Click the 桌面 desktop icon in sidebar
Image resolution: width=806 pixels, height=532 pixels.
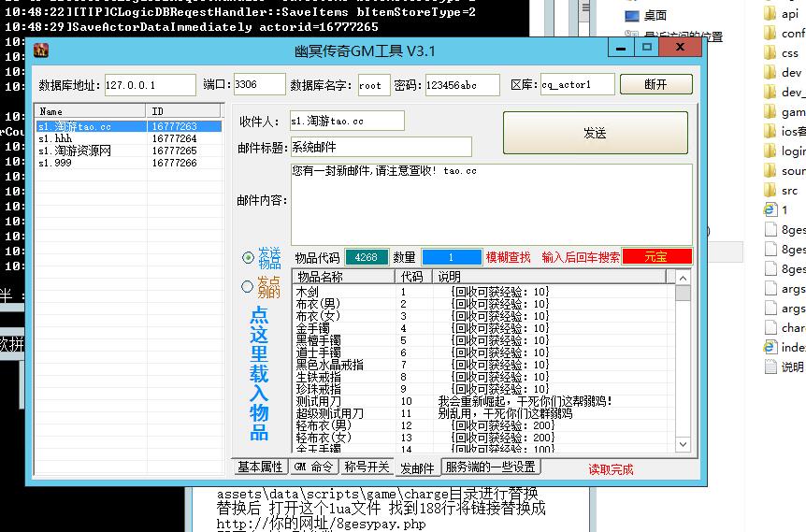click(633, 16)
